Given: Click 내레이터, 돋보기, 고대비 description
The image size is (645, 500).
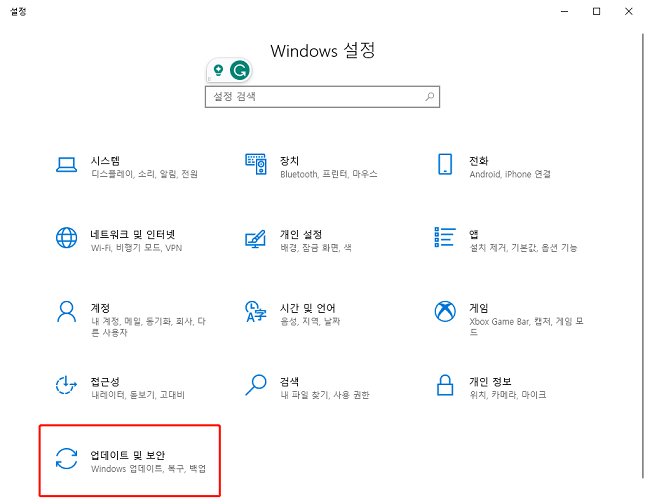Looking at the screenshot, I should pyautogui.click(x=138, y=395).
